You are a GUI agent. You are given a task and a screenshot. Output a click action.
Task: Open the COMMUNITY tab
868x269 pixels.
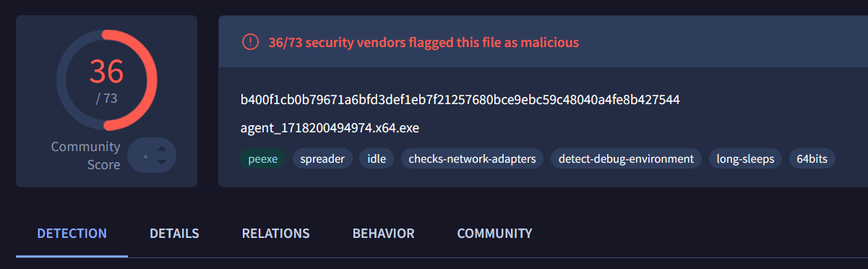point(494,234)
